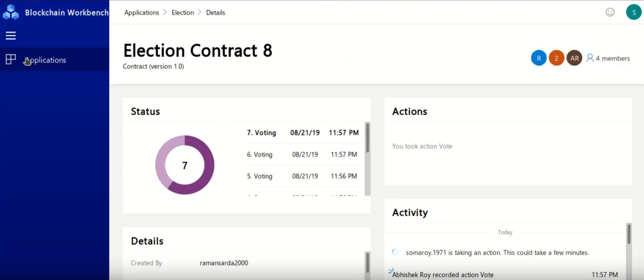644x280 pixels.
Task: Click the Details panel heading
Action: tap(147, 241)
